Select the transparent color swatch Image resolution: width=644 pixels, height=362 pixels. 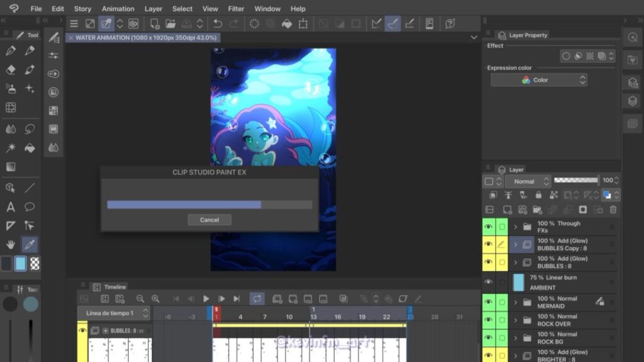click(x=35, y=263)
